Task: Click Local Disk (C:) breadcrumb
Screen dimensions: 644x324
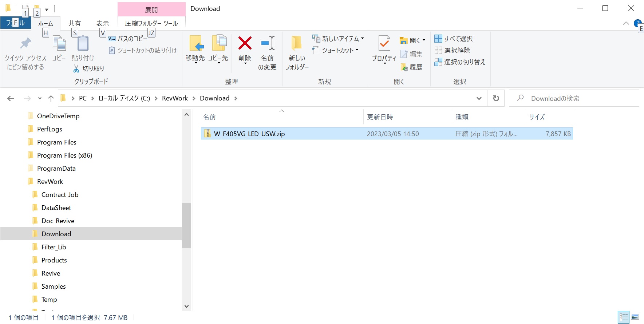Action: pos(124,98)
